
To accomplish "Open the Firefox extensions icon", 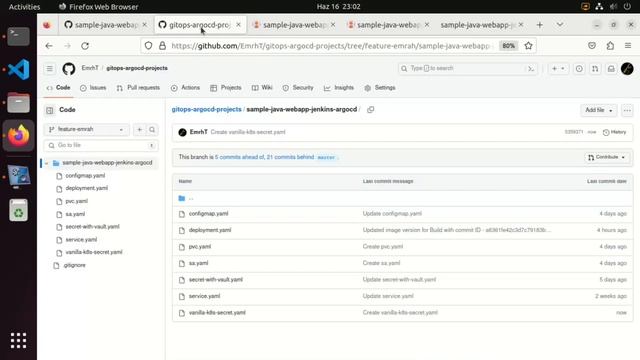I will (610, 46).
